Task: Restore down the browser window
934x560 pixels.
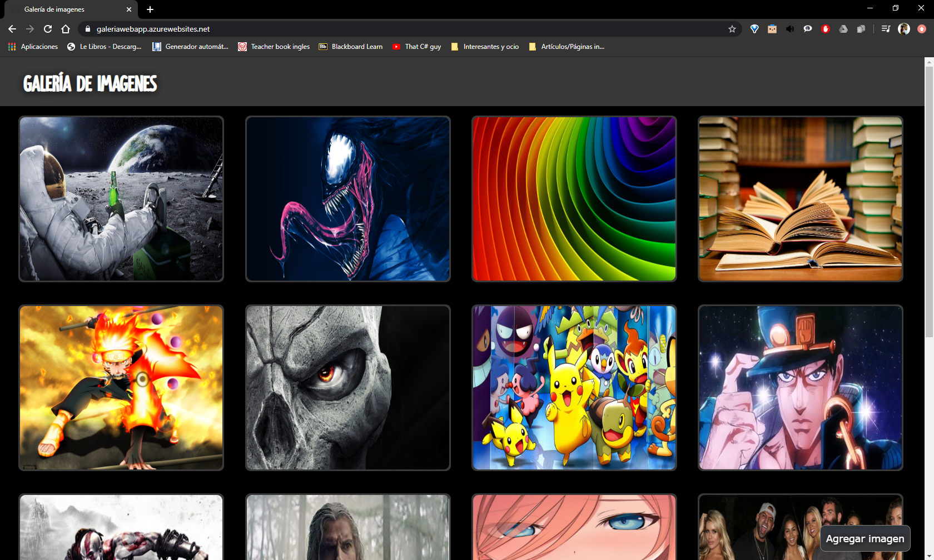Action: [x=896, y=8]
